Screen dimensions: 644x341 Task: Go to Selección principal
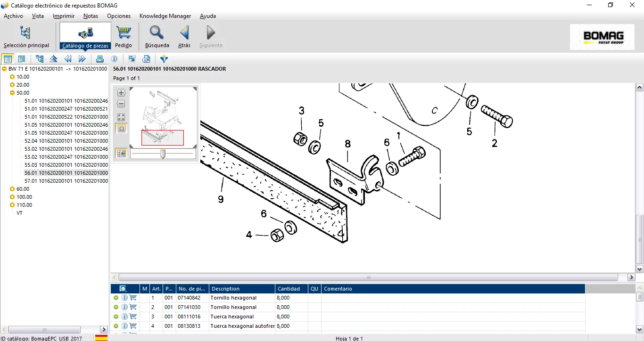26,36
